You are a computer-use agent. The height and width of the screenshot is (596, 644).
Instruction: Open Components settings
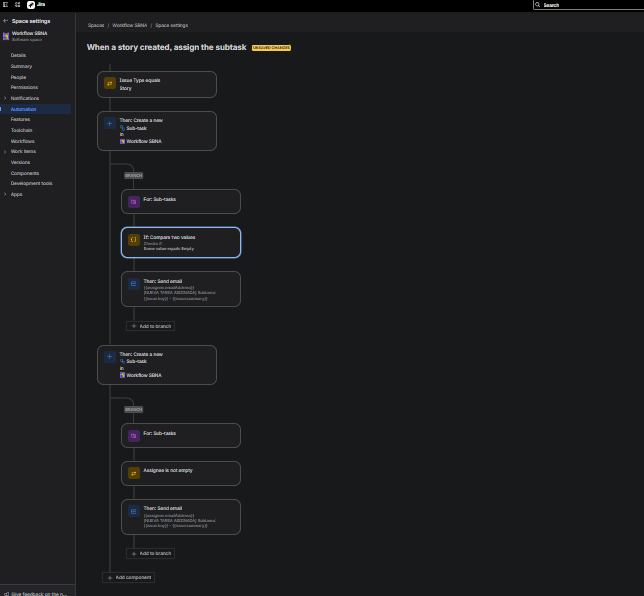(25, 173)
